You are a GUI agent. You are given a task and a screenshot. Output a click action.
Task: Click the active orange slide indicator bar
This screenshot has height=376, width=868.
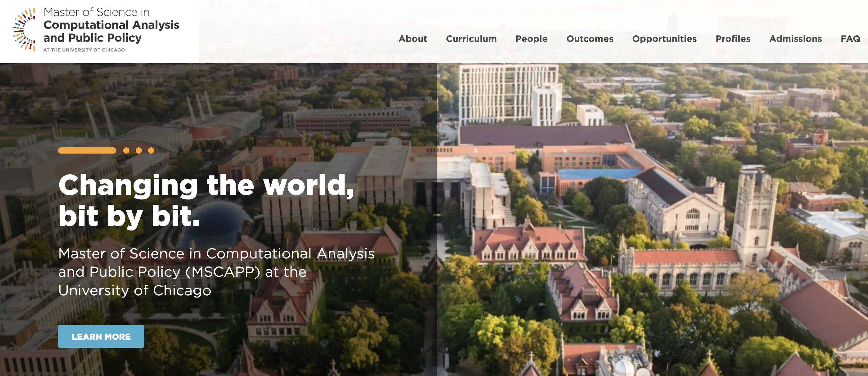pos(87,150)
